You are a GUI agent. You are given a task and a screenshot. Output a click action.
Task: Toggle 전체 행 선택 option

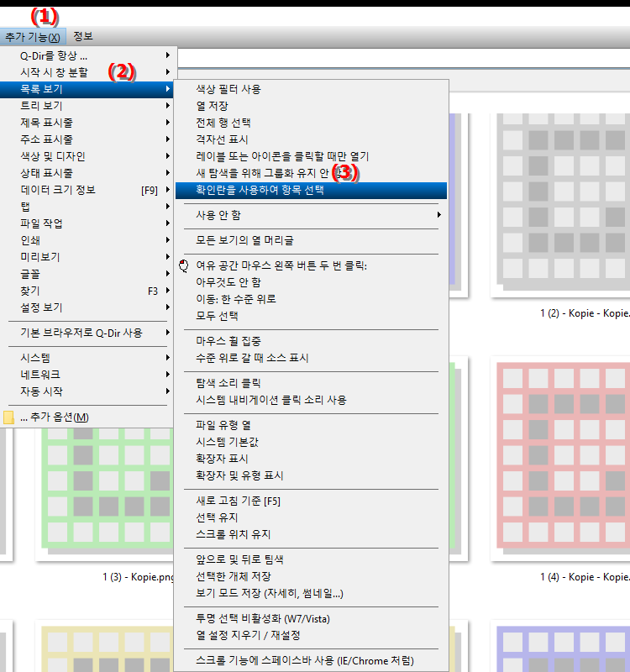click(311, 123)
